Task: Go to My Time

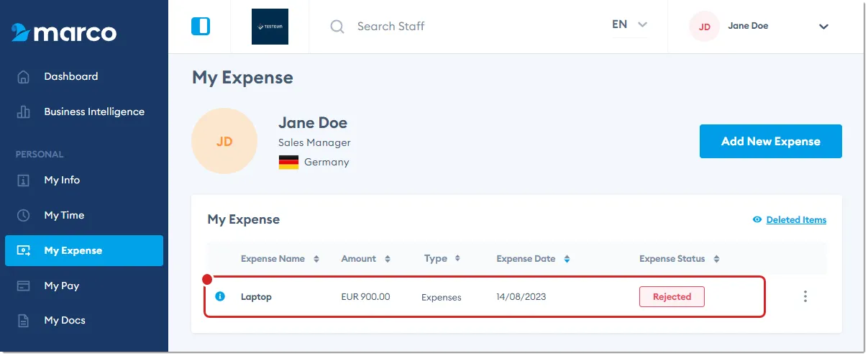Action: [x=64, y=215]
